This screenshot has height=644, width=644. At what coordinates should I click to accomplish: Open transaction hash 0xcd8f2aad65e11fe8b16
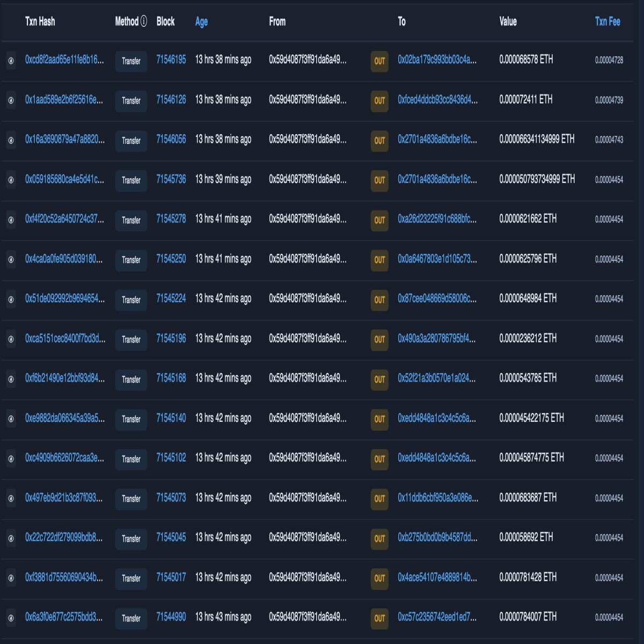point(64,60)
